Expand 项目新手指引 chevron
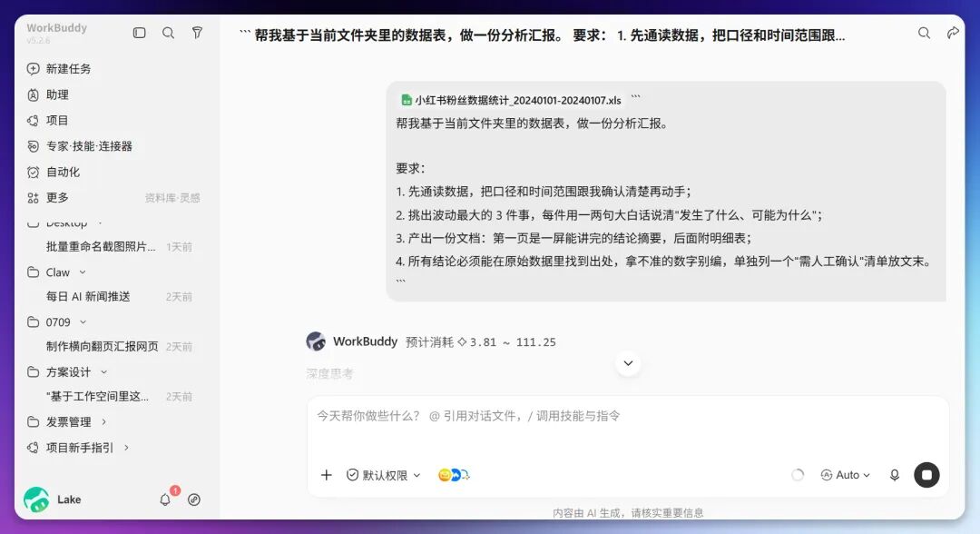Viewport: 980px width, 534px height. point(126,448)
